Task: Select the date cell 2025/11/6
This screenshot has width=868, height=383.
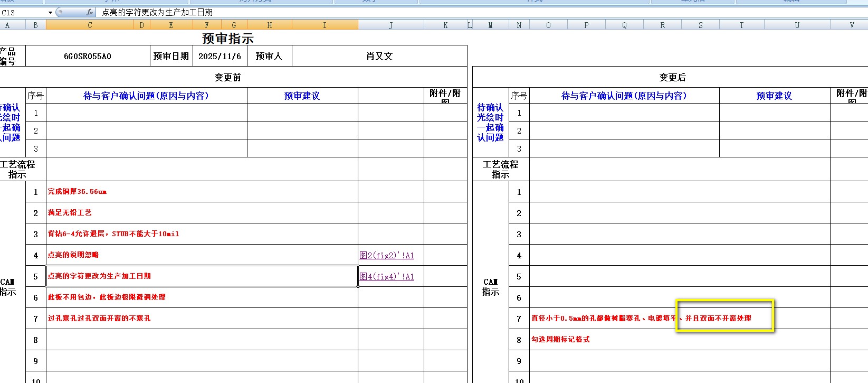Action: pyautogui.click(x=220, y=56)
